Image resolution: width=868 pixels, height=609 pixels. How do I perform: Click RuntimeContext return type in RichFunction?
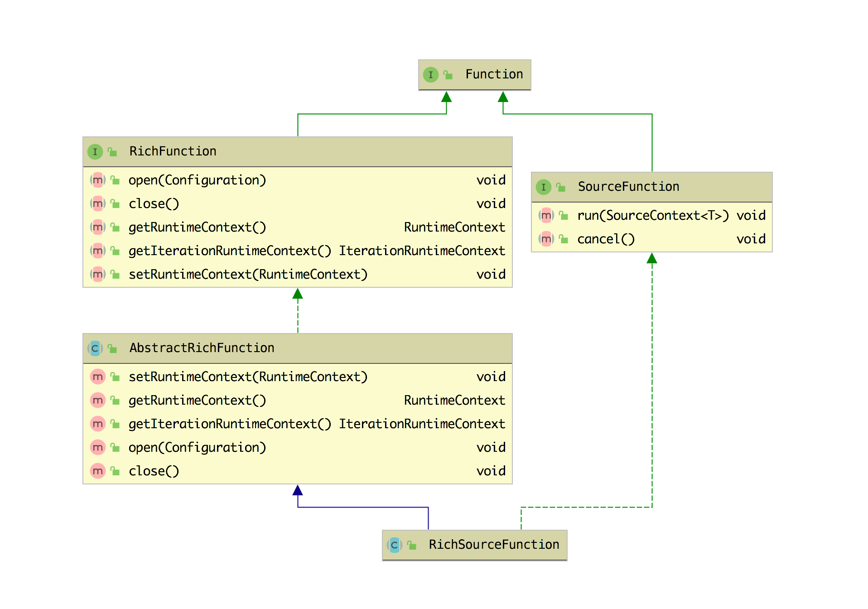coord(454,227)
